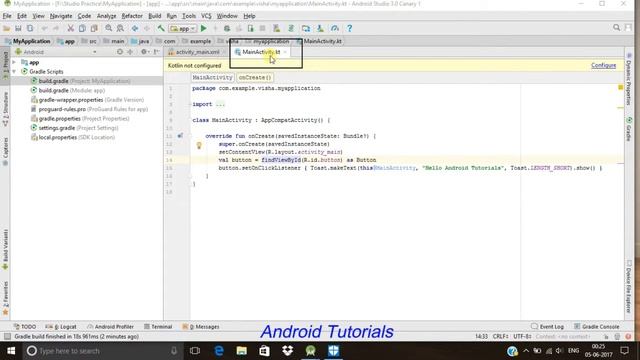Open File Explorer from taskbar

[242, 351]
